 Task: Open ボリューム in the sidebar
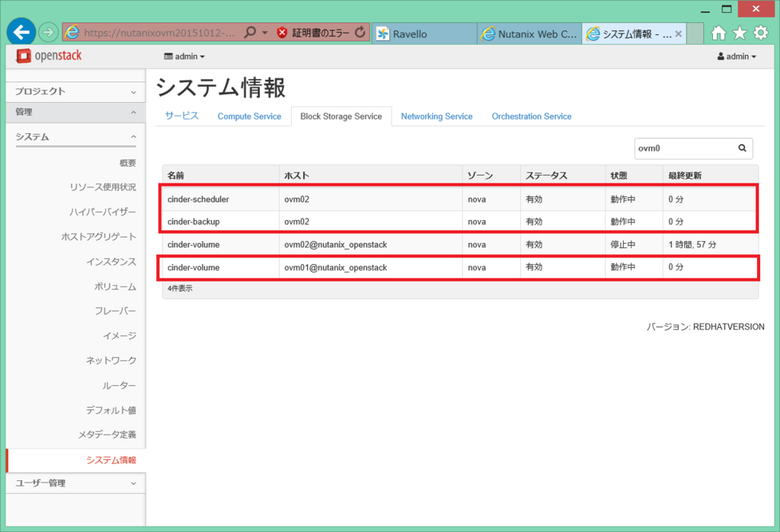point(115,286)
